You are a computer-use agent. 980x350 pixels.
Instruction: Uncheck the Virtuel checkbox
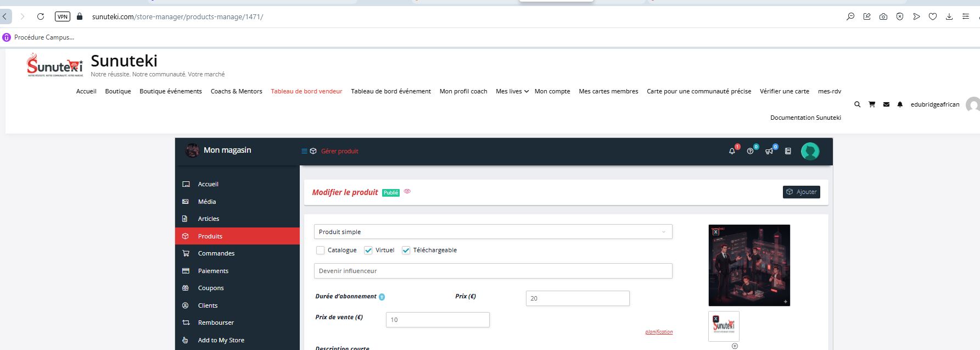point(368,251)
